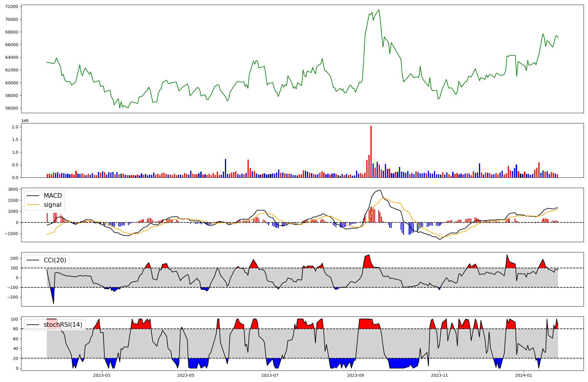This screenshot has height=382, width=588.
Task: Click the highest peak of the green price line
Action: 379,10
